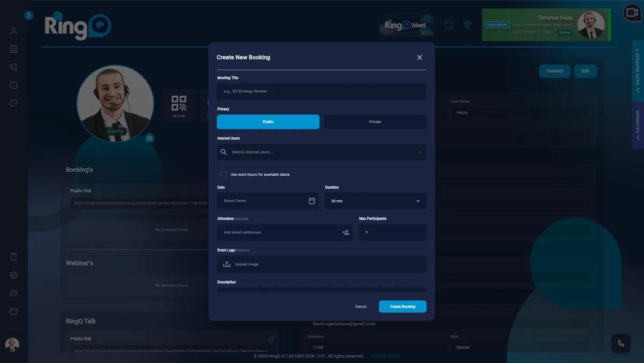The image size is (644, 363).
Task: Click the Select Dates field
Action: (267, 201)
